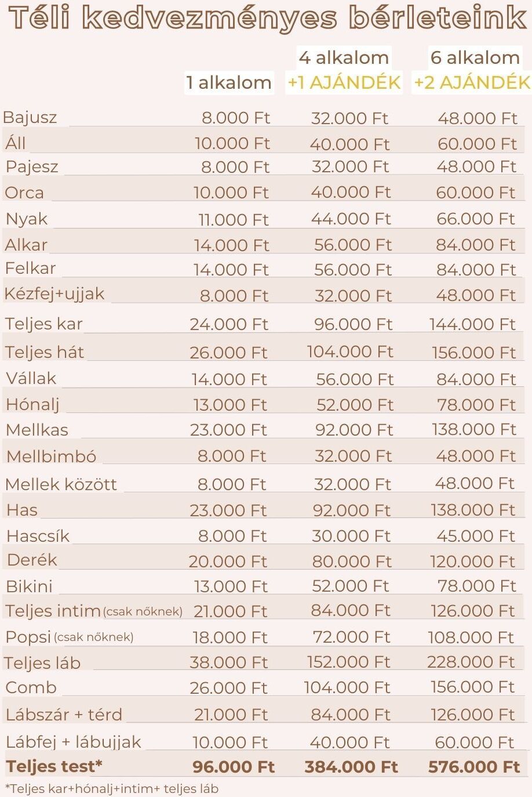
Task: Click the '*Teljes kar+hónalj+intim+ teljes láb' footnote
Action: pos(112,788)
